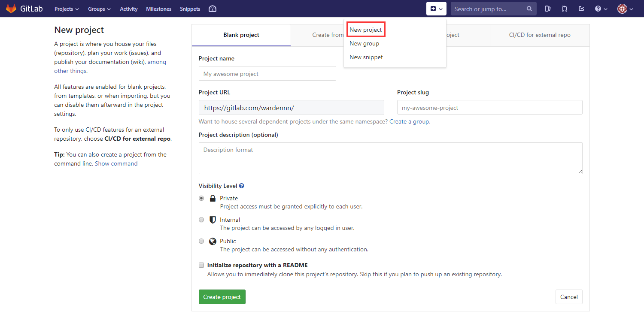Screen dimensions: 644x335
Task: Enable Initialize repository with a README checkbox
Action: 201,265
